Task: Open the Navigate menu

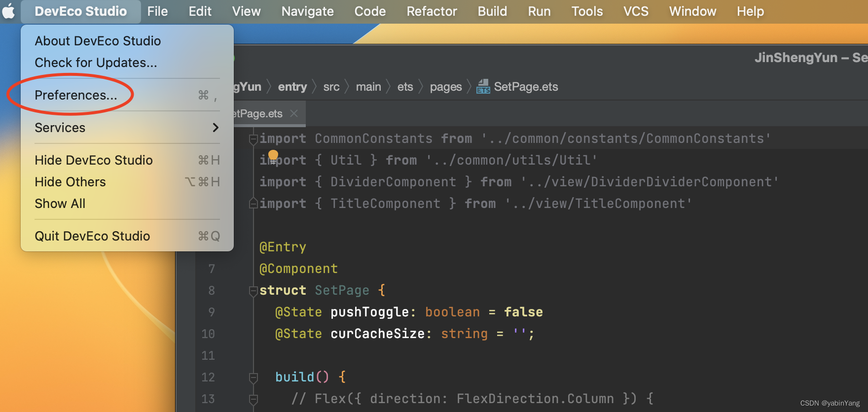Action: tap(307, 11)
